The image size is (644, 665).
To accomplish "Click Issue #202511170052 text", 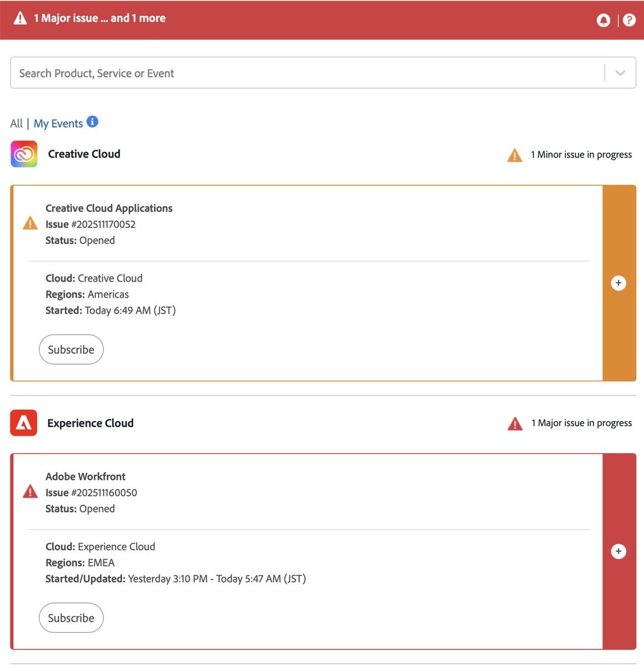I will (x=90, y=224).
